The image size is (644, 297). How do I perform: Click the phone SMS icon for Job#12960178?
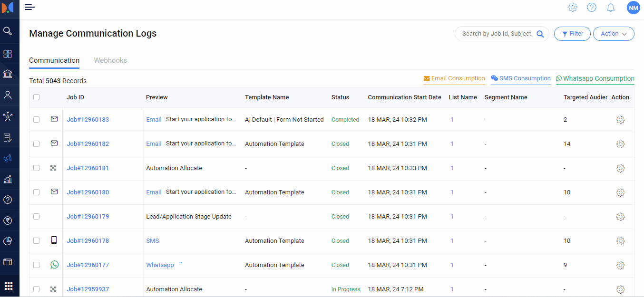[54, 240]
